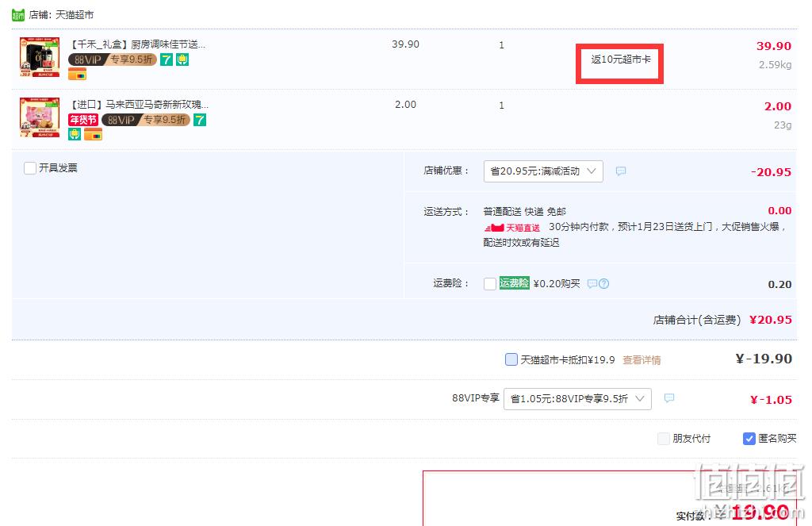
Task: Click the comment icon beside 店铺优惠 dropdown
Action: (x=621, y=171)
